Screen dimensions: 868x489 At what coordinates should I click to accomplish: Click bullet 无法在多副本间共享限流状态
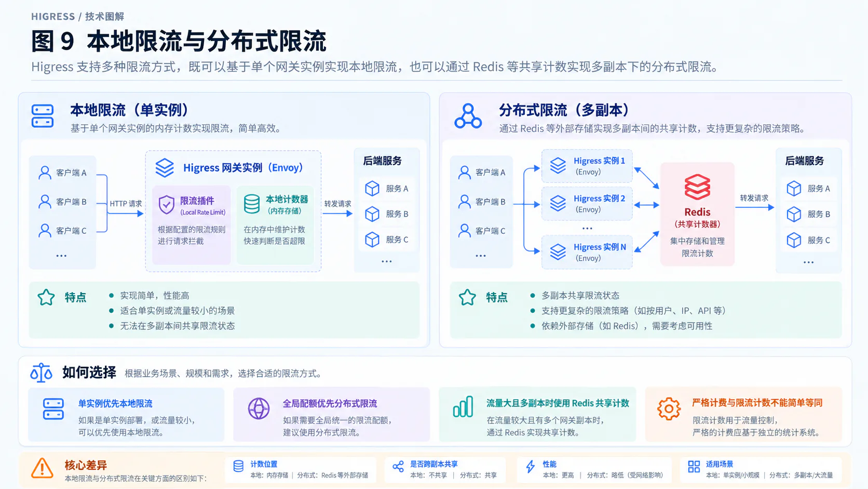point(178,326)
